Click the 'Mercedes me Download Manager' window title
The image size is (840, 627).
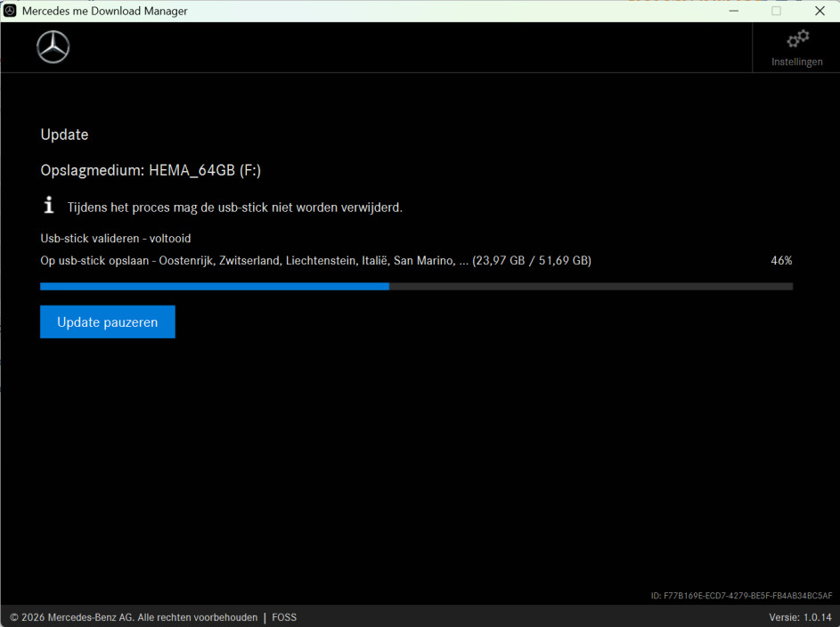105,12
